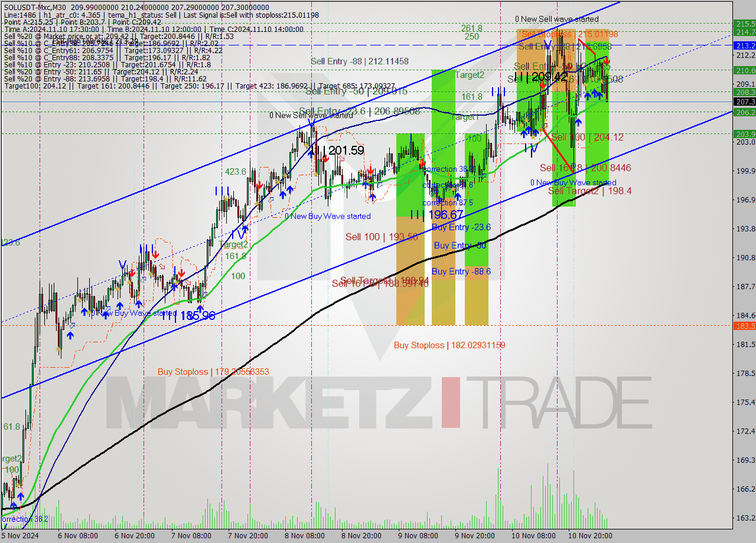This screenshot has width=756, height=543.
Task: Select the 10 Nov 08:00 time label
Action: coord(533,536)
